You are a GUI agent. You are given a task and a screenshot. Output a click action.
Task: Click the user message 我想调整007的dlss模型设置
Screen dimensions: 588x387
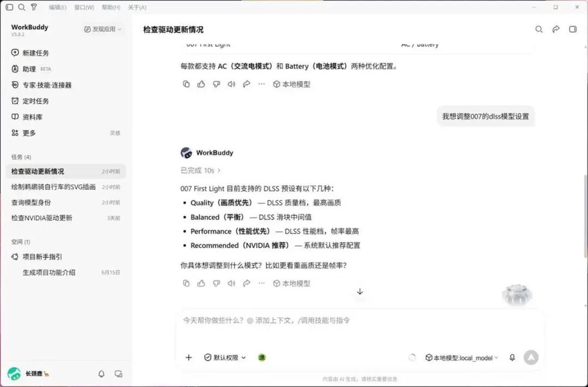(x=486, y=116)
